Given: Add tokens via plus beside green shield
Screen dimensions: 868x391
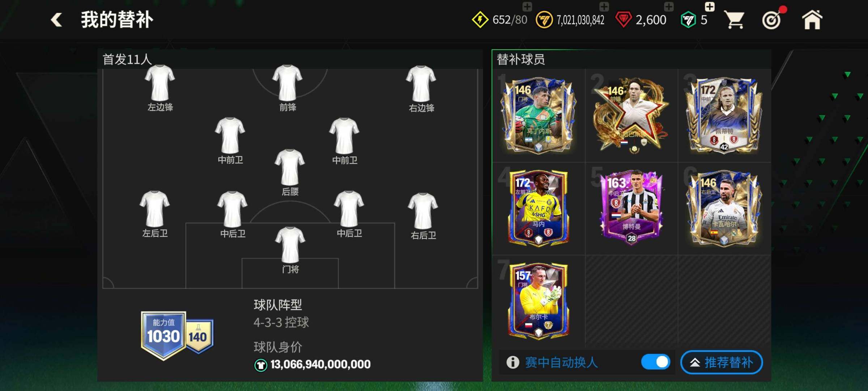Looking at the screenshot, I should tap(710, 7).
